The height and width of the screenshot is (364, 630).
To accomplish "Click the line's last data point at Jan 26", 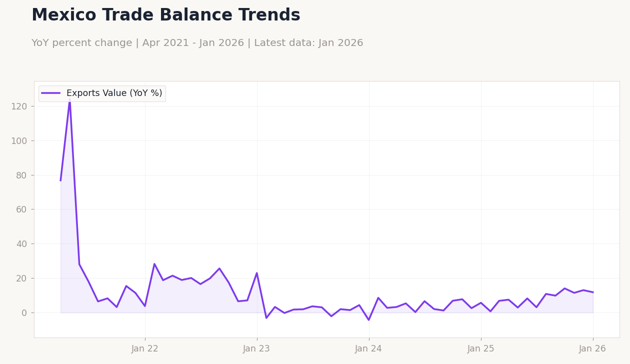I will click(593, 292).
